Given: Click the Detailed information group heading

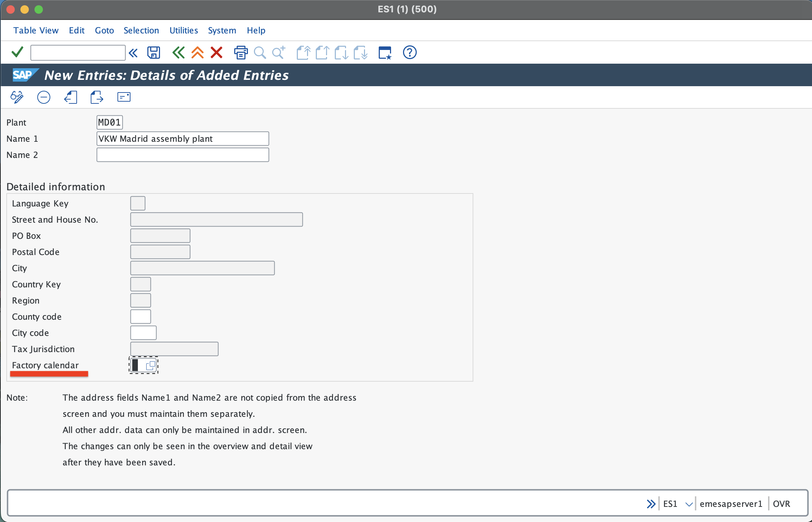Looking at the screenshot, I should [x=56, y=187].
